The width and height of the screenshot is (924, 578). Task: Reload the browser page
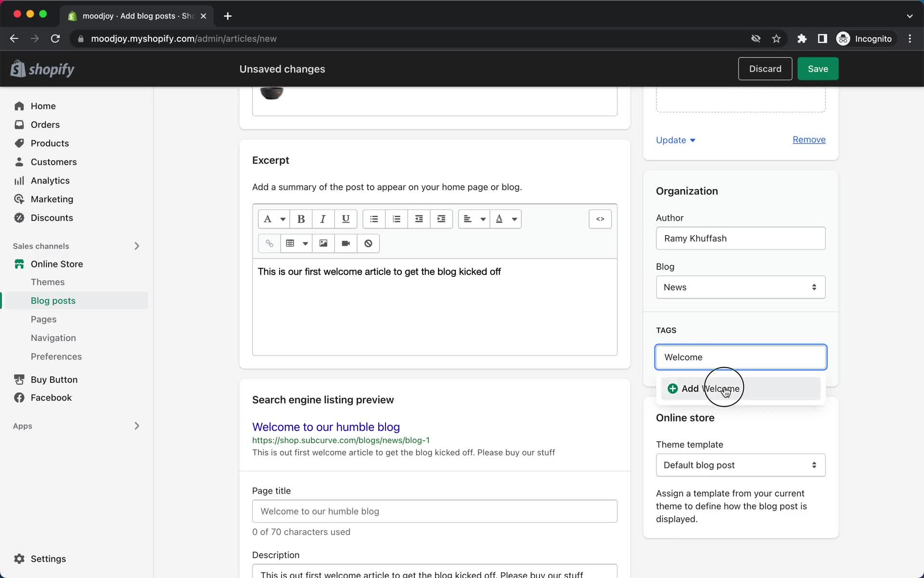click(x=55, y=39)
